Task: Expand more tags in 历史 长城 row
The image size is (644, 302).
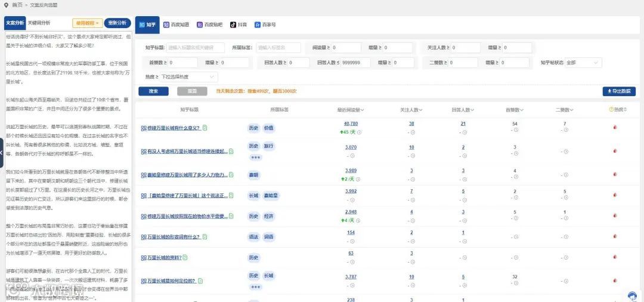Action: click(x=255, y=287)
